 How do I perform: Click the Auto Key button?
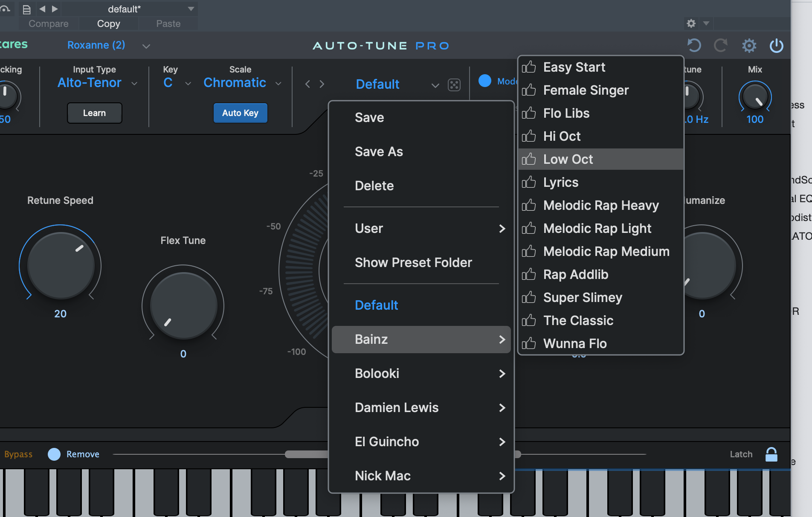pyautogui.click(x=240, y=113)
